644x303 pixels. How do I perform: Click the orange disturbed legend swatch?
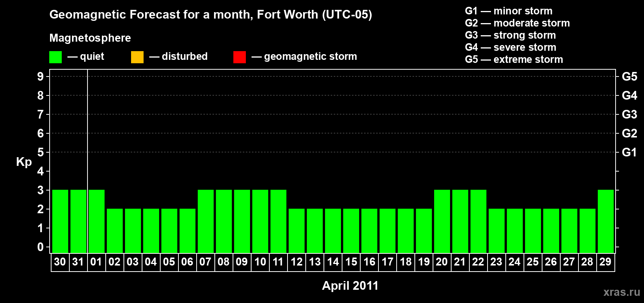(137, 57)
